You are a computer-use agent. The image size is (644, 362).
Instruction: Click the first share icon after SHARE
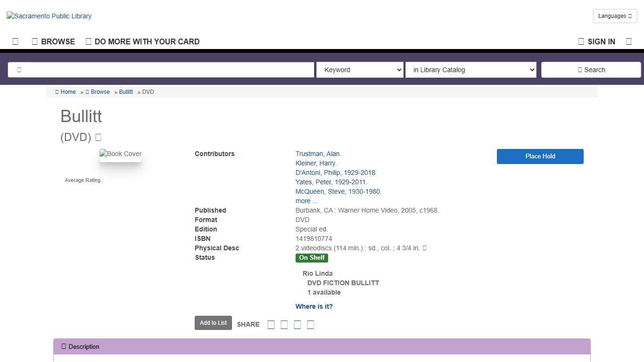[x=271, y=325]
